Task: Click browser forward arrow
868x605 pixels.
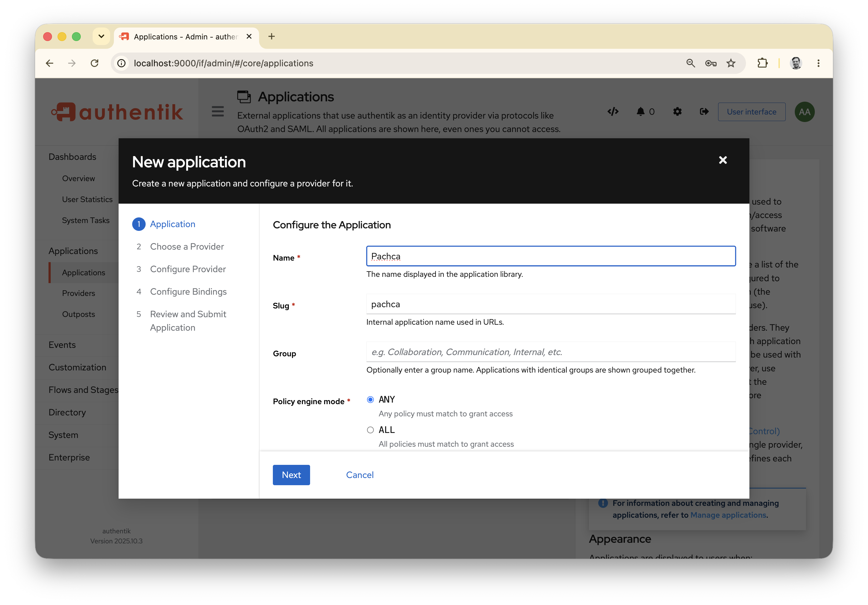Action: pos(72,63)
